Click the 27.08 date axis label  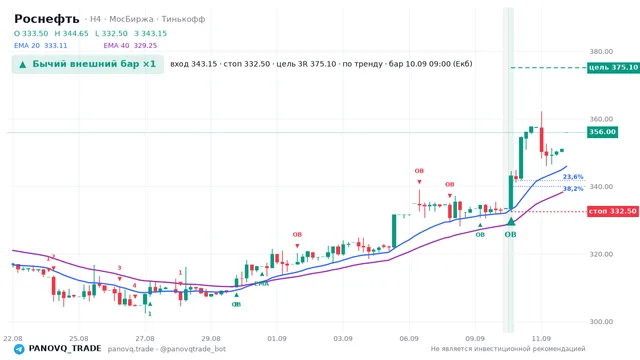pos(145,338)
